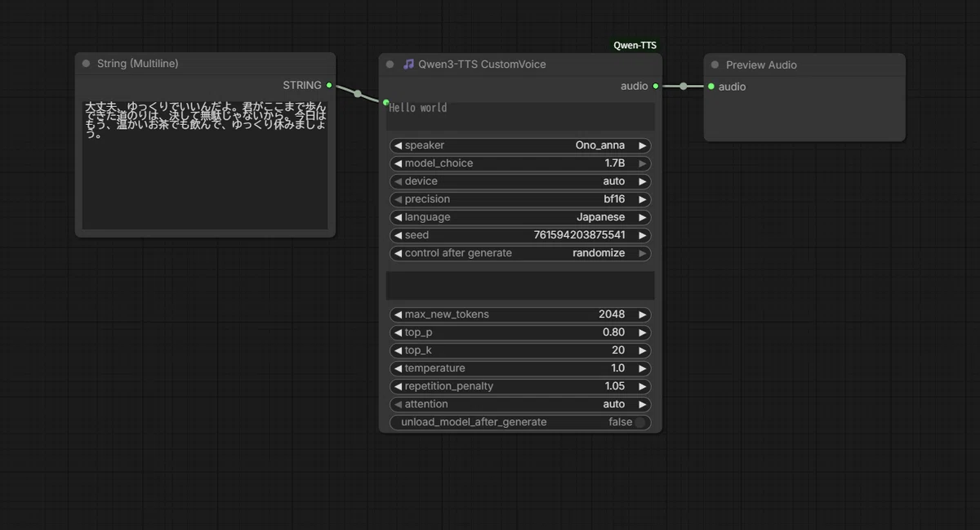
Task: Click the seed value 761594203875541
Action: click(579, 235)
